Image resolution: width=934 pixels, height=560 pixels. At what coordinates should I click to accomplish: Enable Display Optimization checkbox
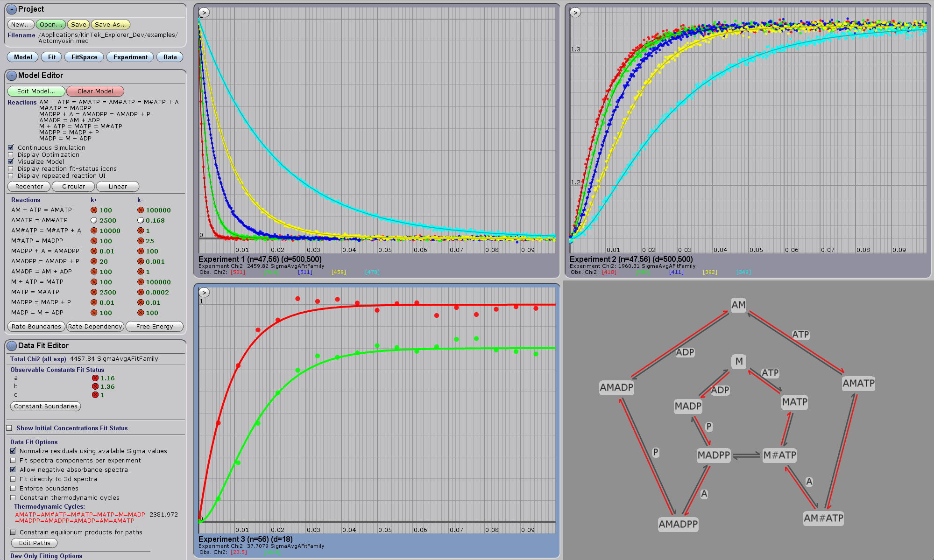point(11,154)
